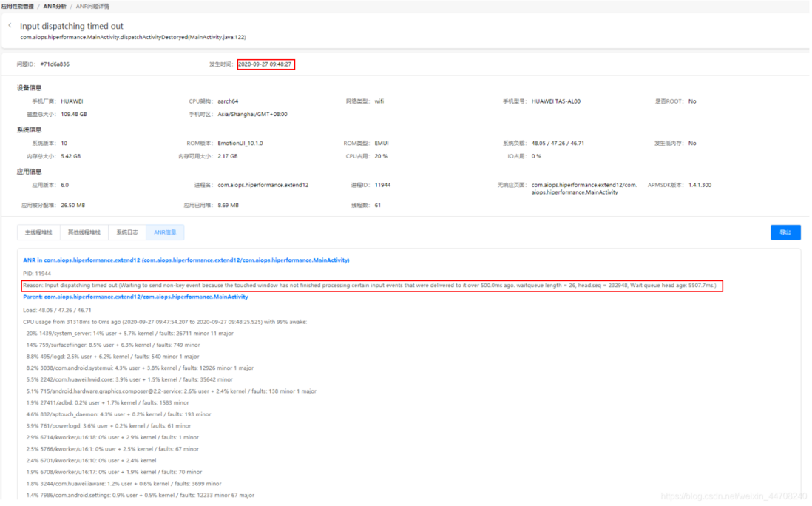
Task: Click the app version value 6.0
Action: 65,186
